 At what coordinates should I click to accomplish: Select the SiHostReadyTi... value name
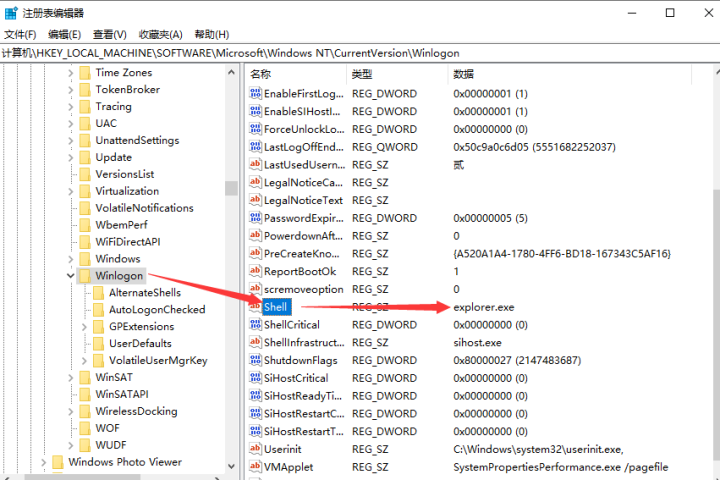[303, 396]
